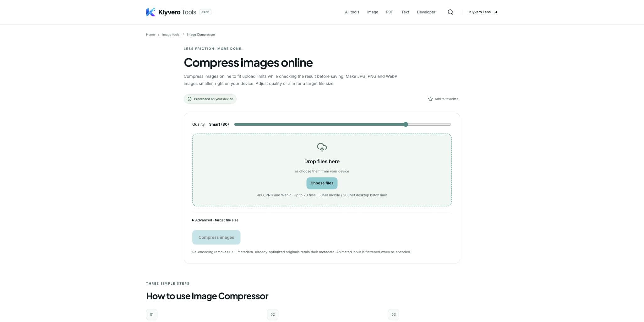Click the Processed on your device badge

(210, 99)
